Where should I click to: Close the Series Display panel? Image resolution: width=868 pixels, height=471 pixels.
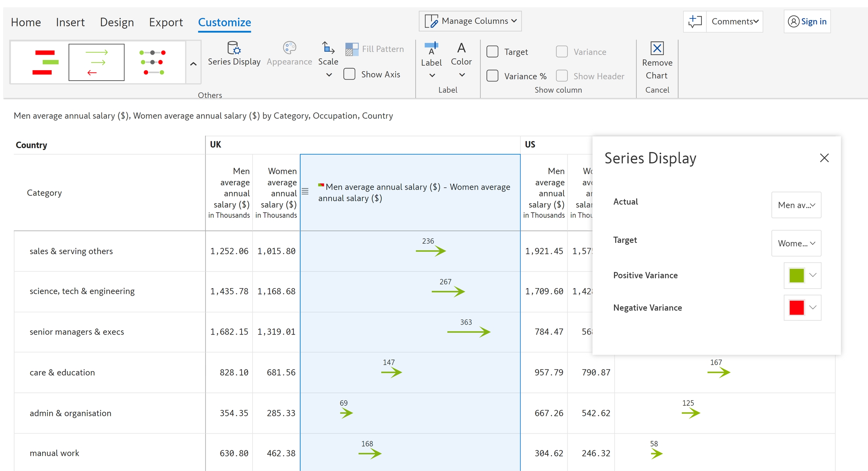pos(824,158)
